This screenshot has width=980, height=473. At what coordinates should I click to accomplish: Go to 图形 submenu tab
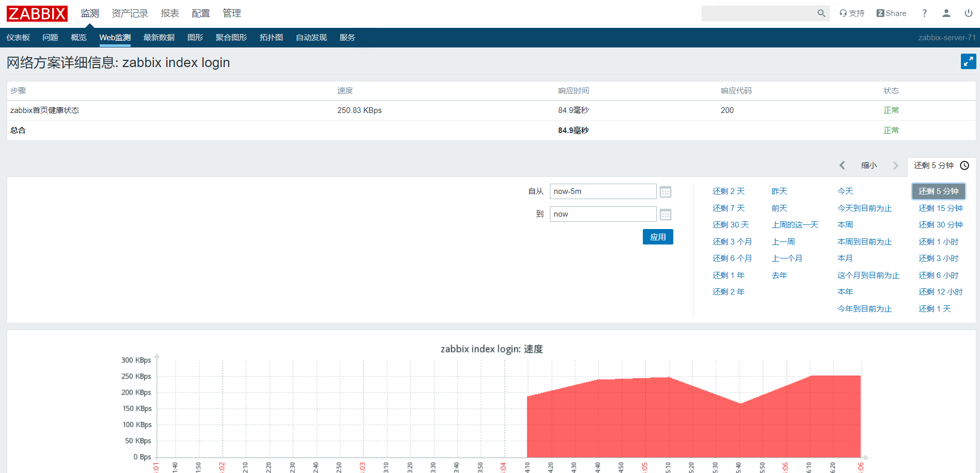(x=195, y=38)
